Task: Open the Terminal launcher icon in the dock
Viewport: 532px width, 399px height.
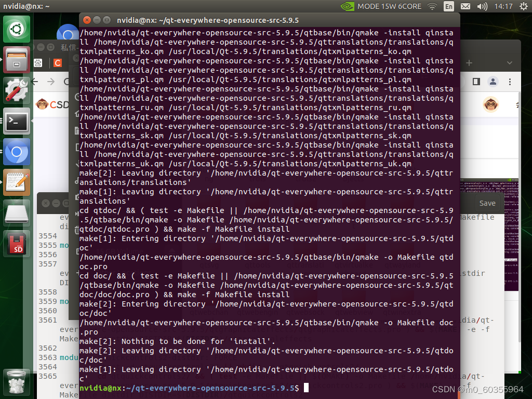Action: pos(16,121)
